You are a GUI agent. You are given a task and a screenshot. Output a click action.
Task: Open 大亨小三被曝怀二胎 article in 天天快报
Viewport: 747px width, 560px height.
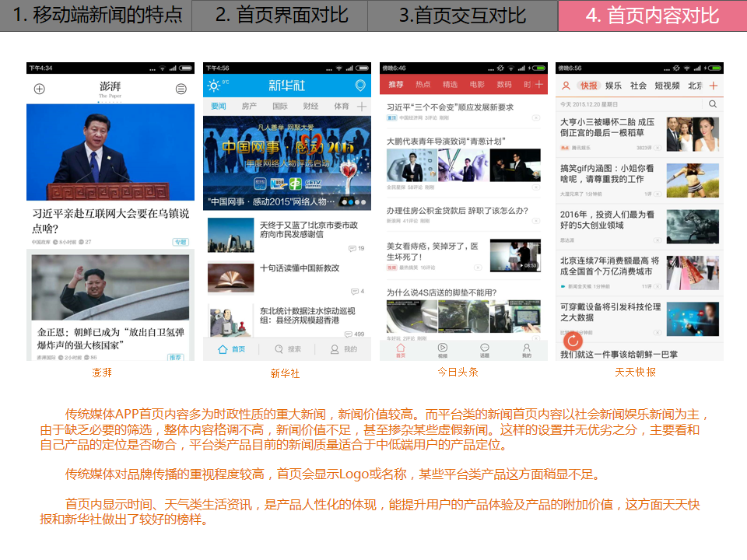(x=639, y=135)
